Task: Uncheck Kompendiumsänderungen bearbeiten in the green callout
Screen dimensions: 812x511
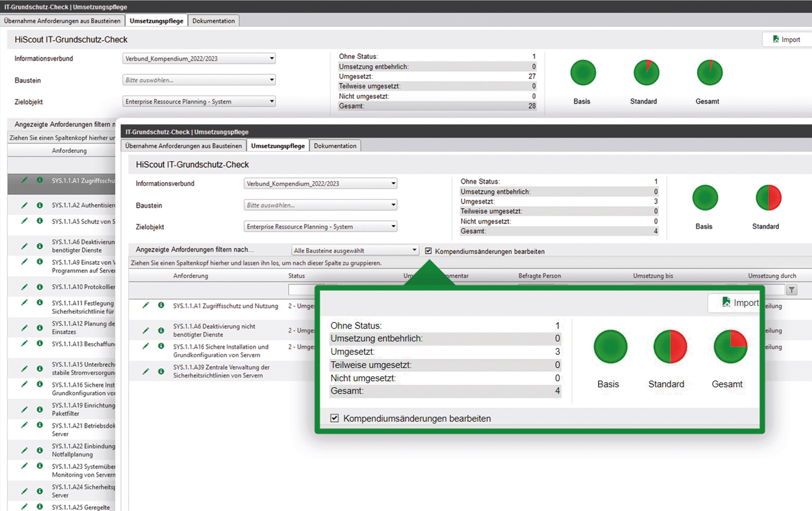Action: pos(334,418)
